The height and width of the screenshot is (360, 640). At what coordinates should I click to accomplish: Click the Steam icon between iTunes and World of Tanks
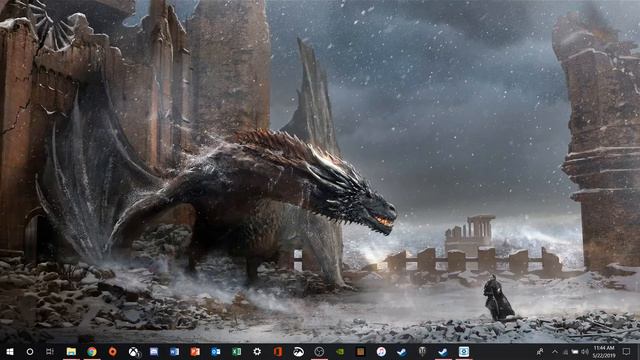pos(402,351)
